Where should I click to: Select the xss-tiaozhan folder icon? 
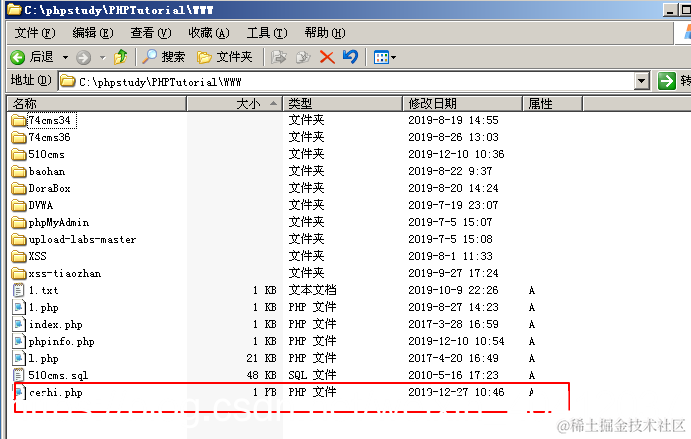[x=19, y=274]
